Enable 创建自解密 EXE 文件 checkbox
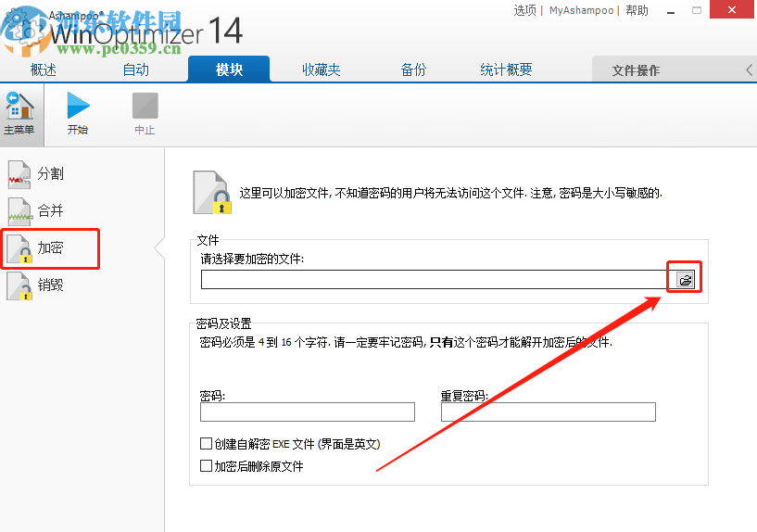 206,444
